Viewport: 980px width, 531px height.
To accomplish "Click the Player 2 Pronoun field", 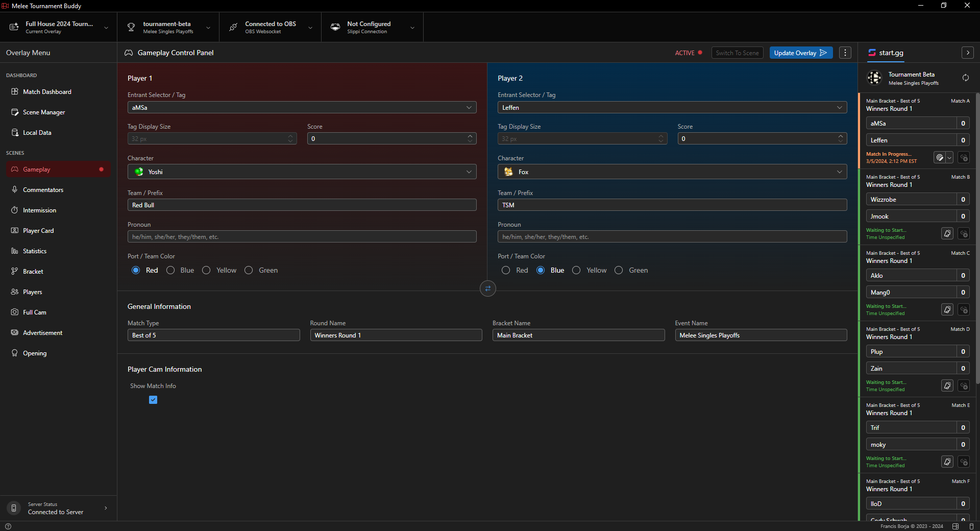I will [672, 237].
